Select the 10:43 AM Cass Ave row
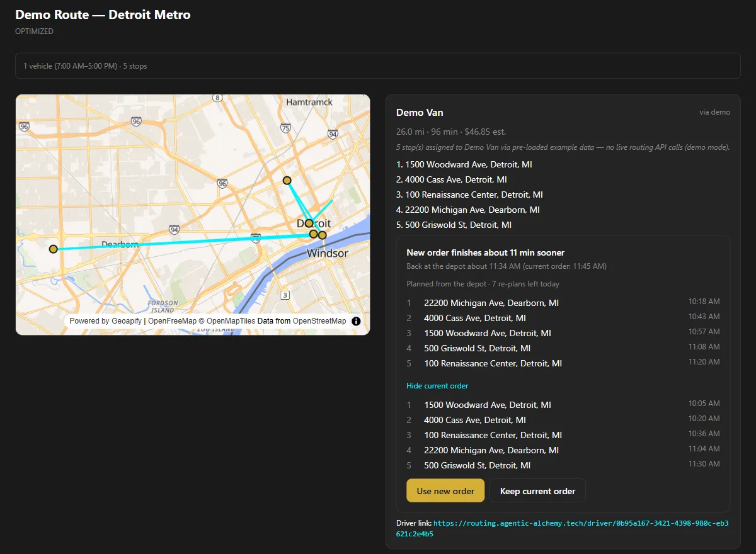 (x=563, y=318)
